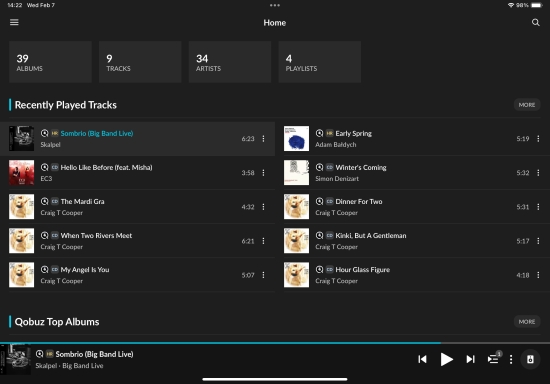Click EC3 red album cover

21,173
